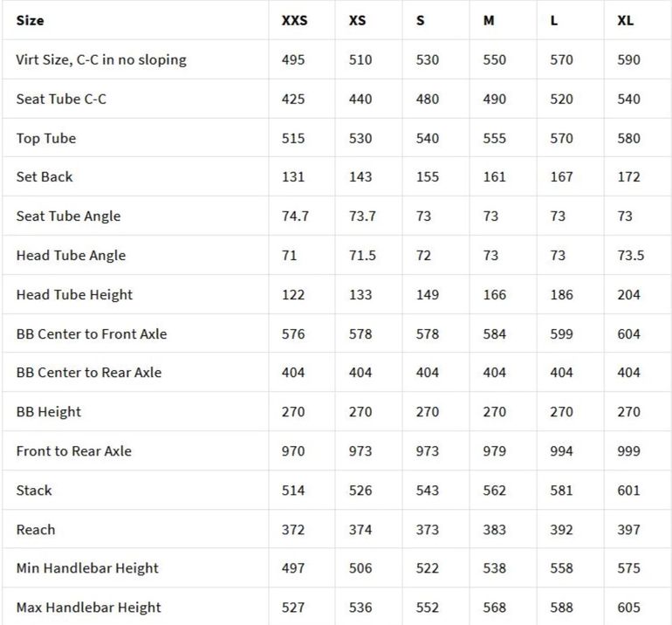Select the Reach row label
The height and width of the screenshot is (625, 672).
(x=36, y=529)
